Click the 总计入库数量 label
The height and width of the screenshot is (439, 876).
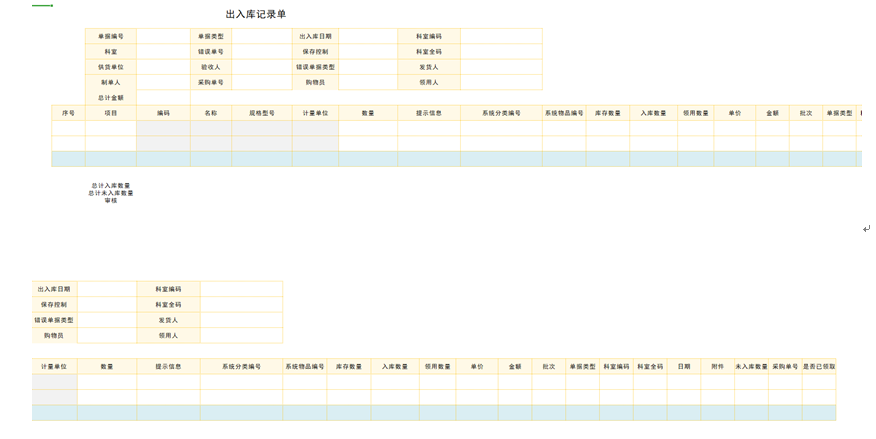coord(111,185)
